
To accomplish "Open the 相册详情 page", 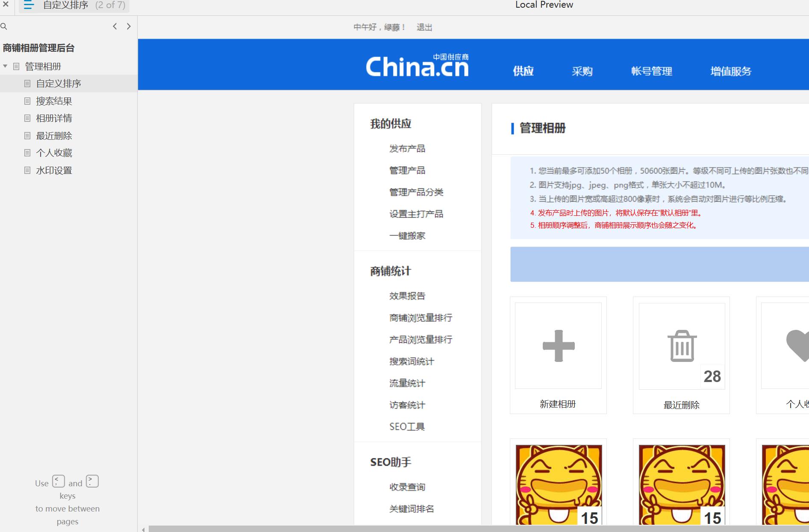I will pos(54,118).
